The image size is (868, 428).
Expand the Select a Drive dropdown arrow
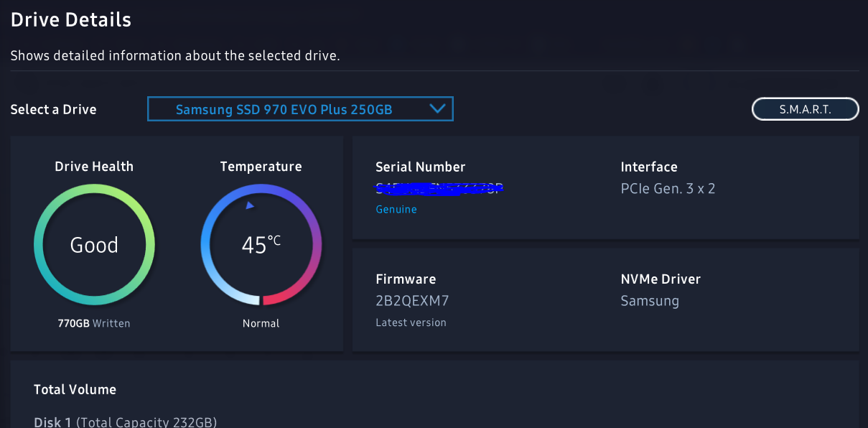(437, 109)
